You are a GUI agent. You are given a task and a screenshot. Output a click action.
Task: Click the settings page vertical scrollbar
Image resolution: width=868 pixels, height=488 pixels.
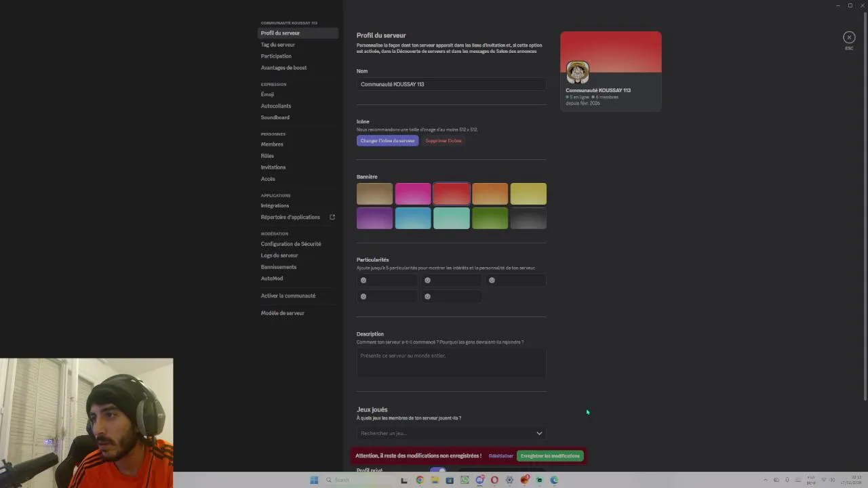point(865,207)
